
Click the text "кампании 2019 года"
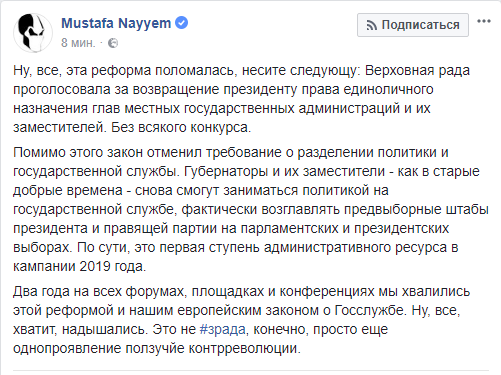pyautogui.click(x=78, y=267)
